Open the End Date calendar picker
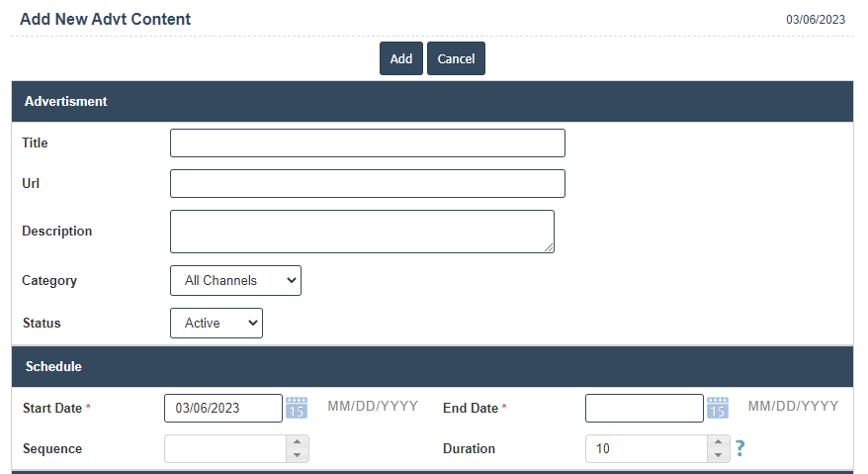868x474 pixels. click(x=718, y=408)
